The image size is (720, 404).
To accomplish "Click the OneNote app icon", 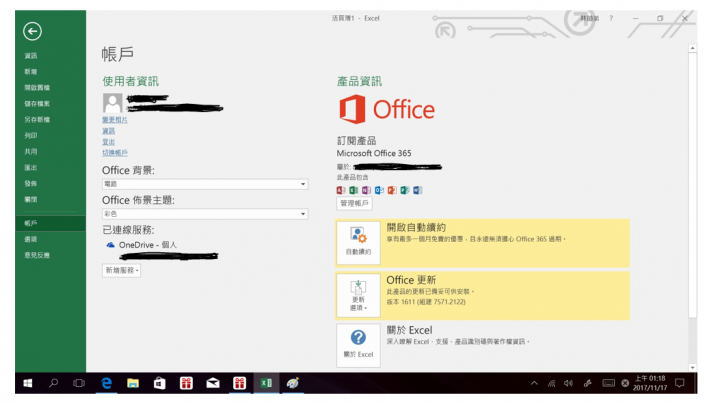I will [x=366, y=190].
